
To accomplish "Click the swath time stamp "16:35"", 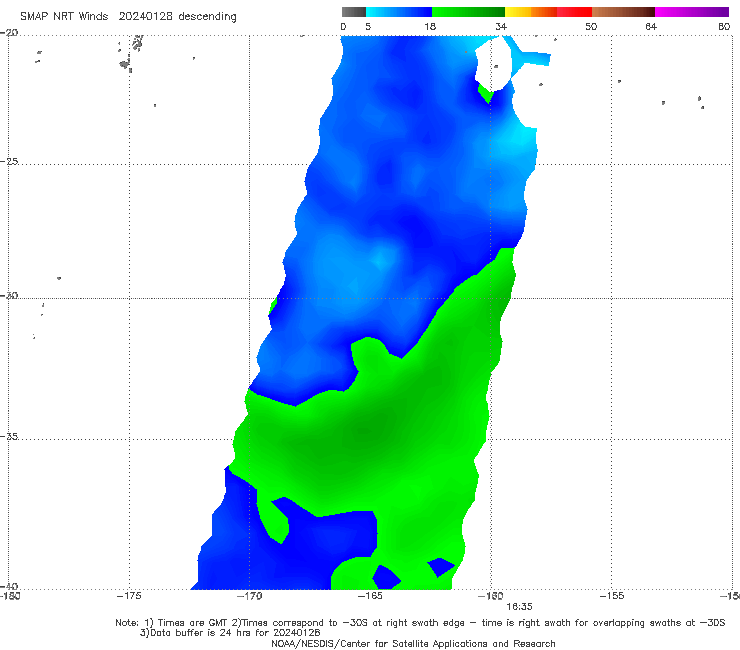I will 519,607.
